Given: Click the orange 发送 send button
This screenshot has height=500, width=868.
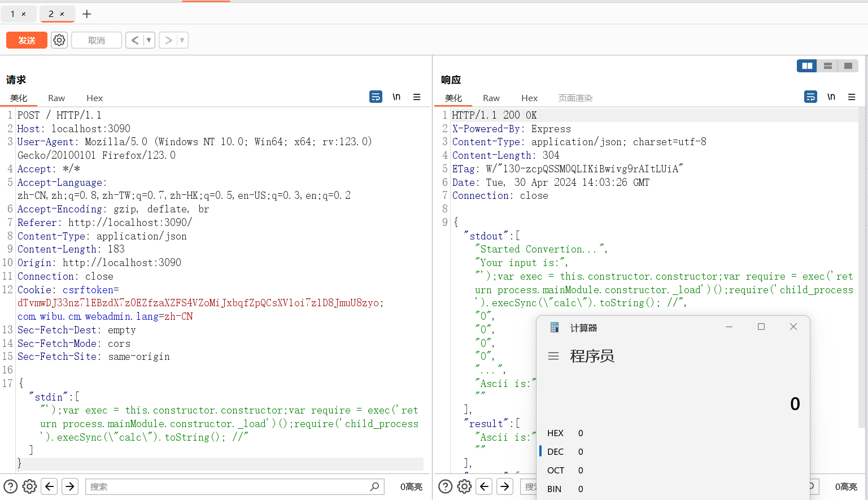Looking at the screenshot, I should [x=27, y=40].
